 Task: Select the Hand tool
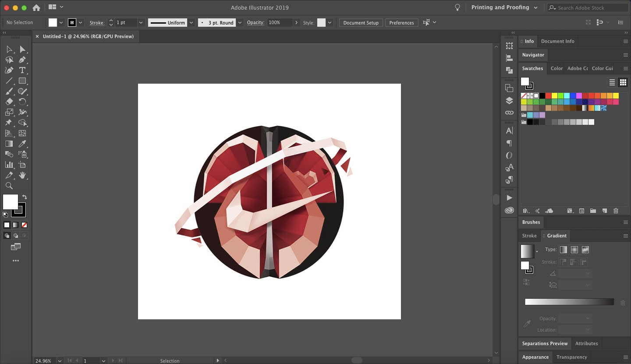pos(23,175)
